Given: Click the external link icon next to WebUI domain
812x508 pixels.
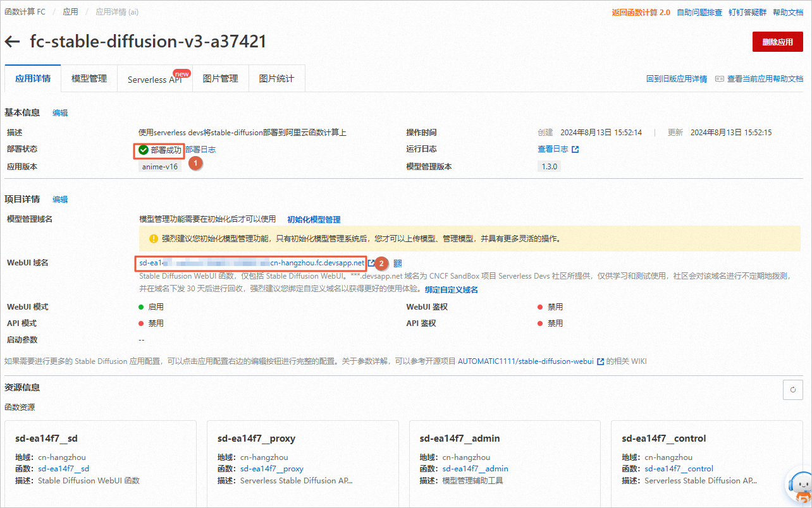Looking at the screenshot, I should [x=371, y=263].
